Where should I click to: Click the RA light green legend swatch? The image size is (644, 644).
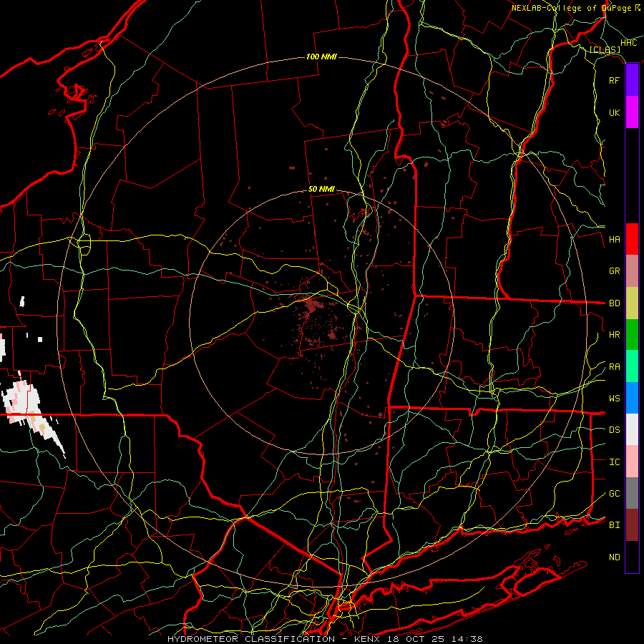(x=632, y=366)
